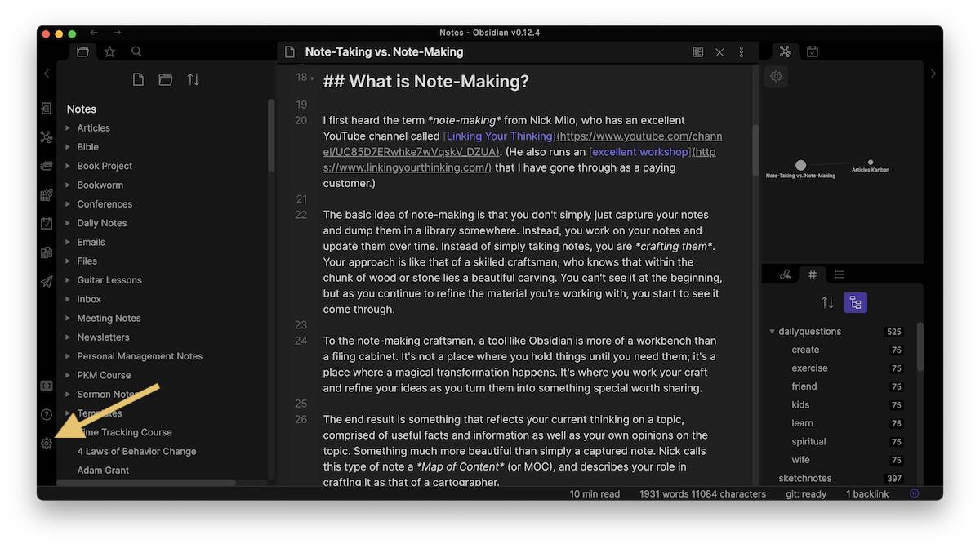
Task: Fold the What is Note-Making heading
Action: point(312,78)
